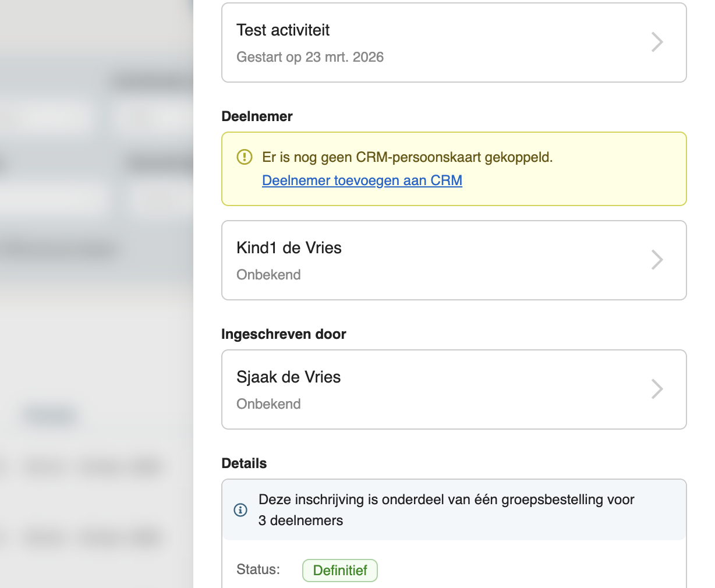Select the Test activiteit title
The image size is (715, 588).
point(283,30)
